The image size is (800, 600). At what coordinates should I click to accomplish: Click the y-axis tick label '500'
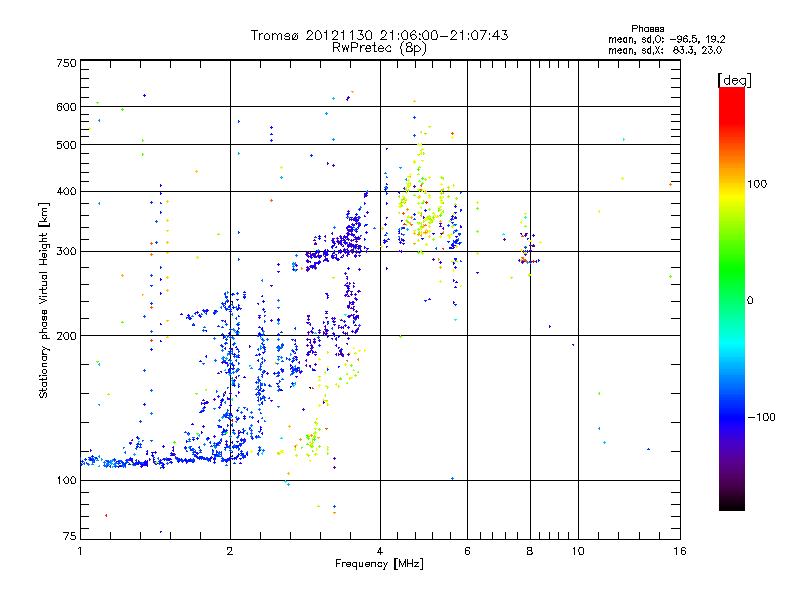66,145
